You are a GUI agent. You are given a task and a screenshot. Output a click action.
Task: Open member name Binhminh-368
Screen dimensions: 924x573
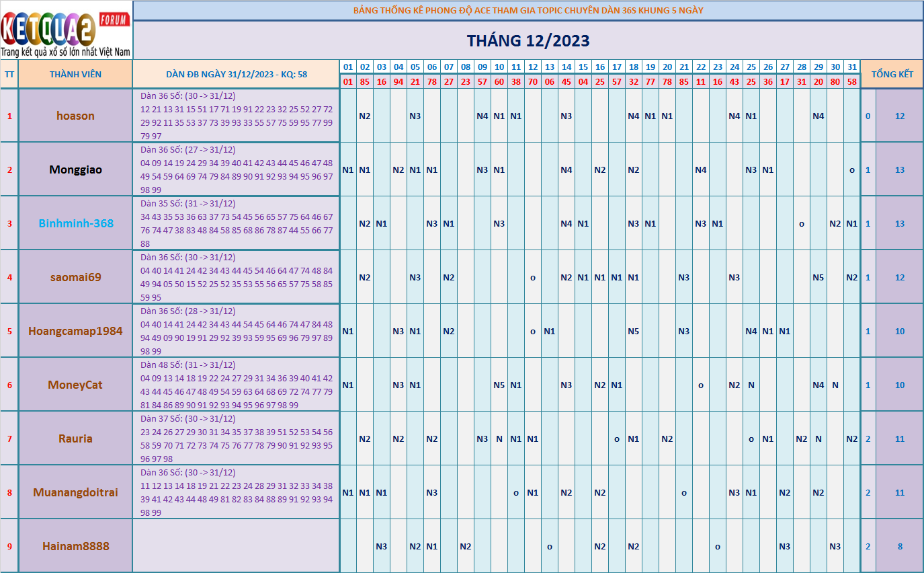(x=75, y=223)
